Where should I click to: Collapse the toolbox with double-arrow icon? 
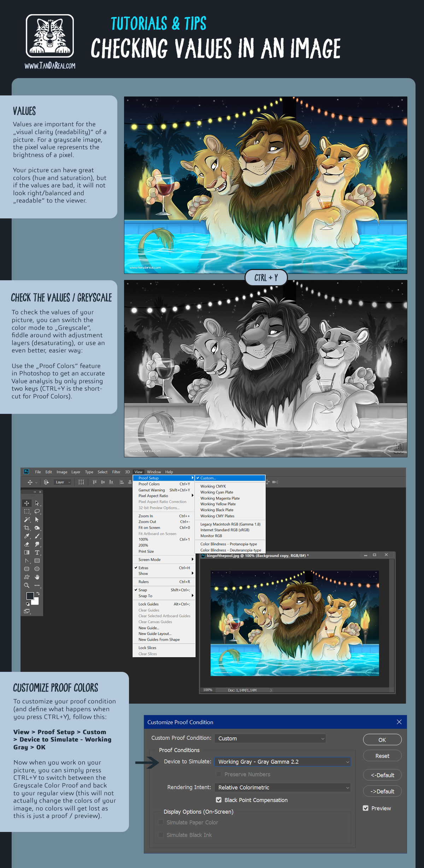pyautogui.click(x=35, y=492)
